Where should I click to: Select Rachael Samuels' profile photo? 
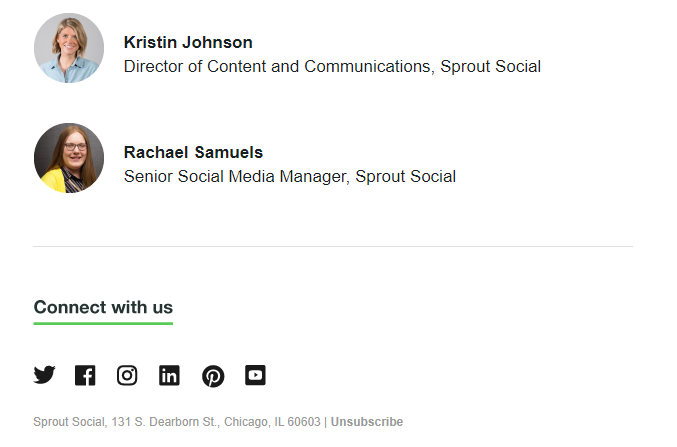(69, 158)
